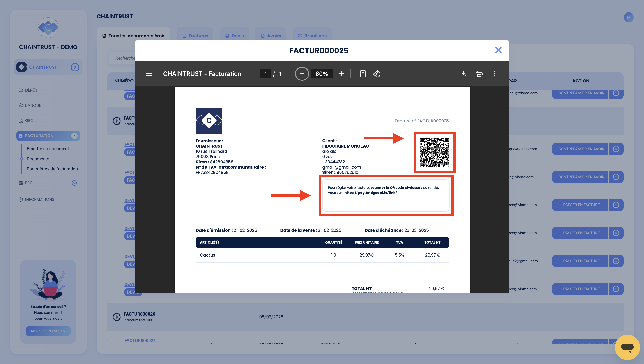Open the user avatar M menu
The image size is (644, 364).
point(628,17)
